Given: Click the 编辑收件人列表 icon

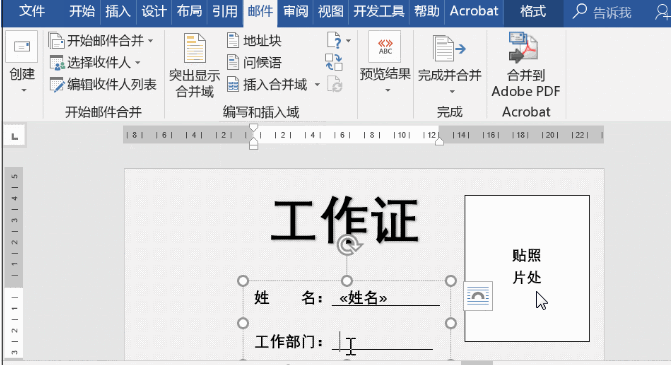Looking at the screenshot, I should (57, 85).
